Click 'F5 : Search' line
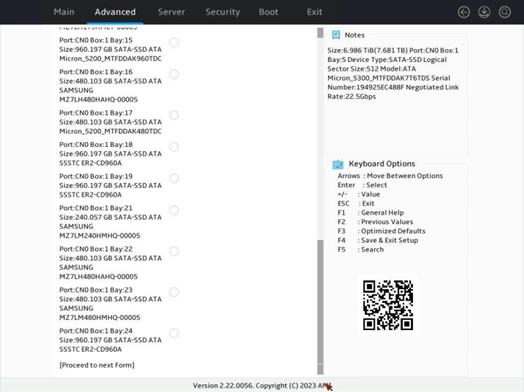Viewport: 524px width, 392px height. [361, 249]
